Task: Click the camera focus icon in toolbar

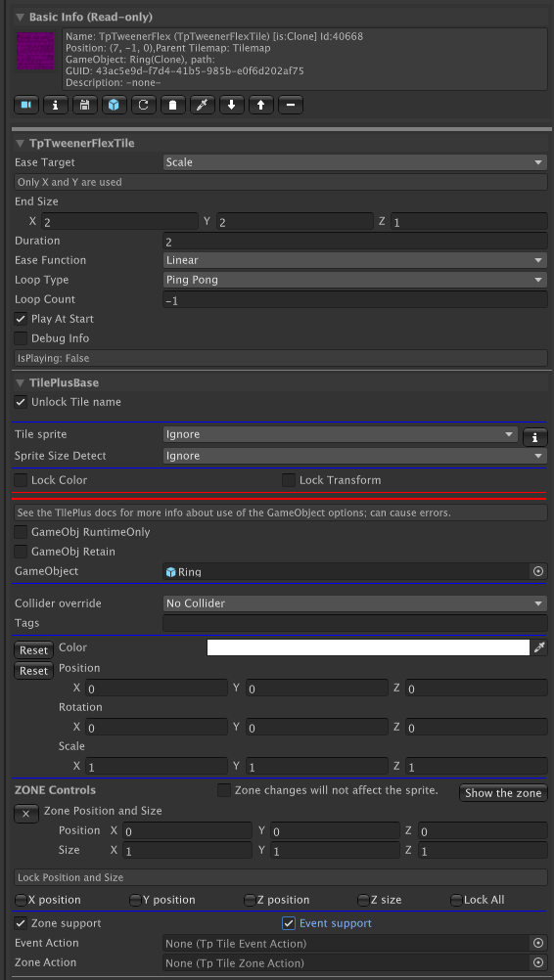Action: 26,105
